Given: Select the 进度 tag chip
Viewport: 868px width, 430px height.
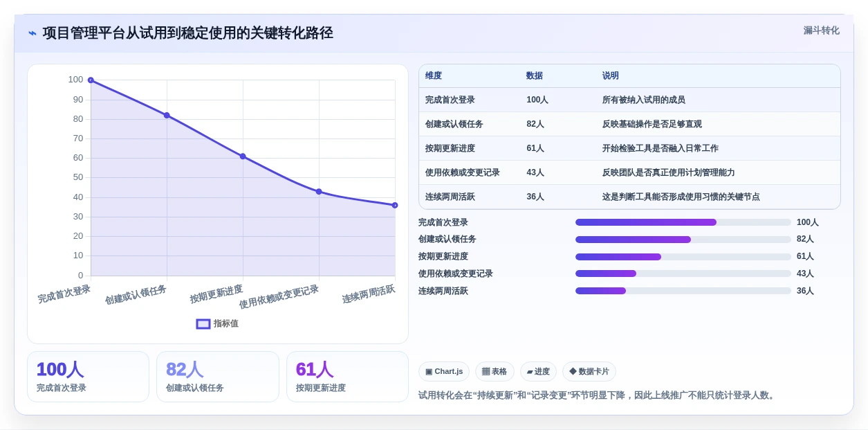Looking at the screenshot, I should tap(538, 372).
